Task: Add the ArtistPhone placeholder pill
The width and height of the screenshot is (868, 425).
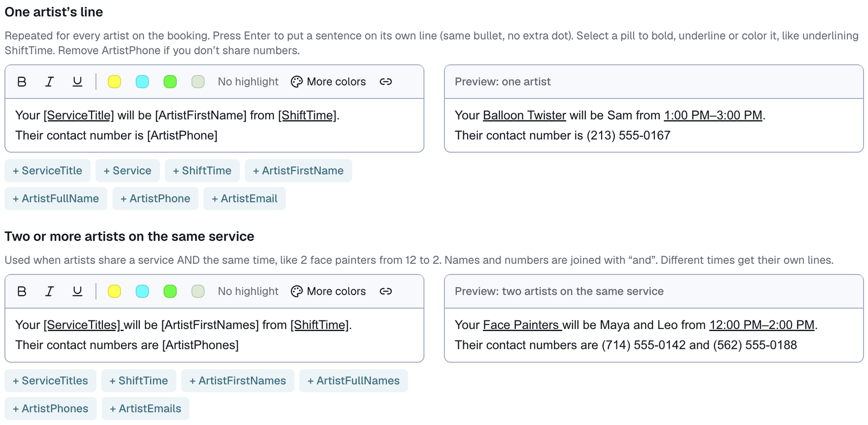Action: click(155, 199)
